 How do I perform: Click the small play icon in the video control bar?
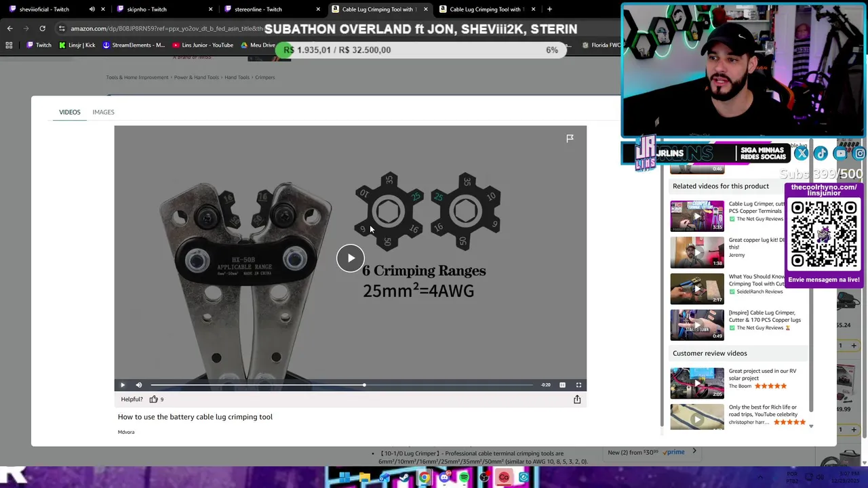[x=123, y=385]
